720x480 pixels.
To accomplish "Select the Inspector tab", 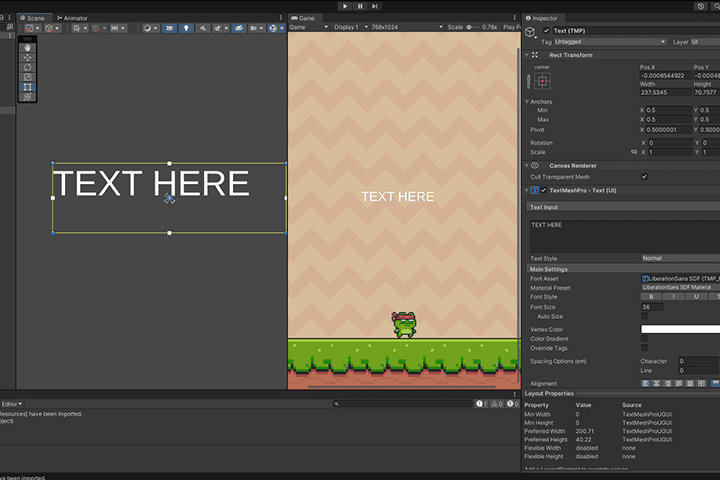I will point(542,18).
